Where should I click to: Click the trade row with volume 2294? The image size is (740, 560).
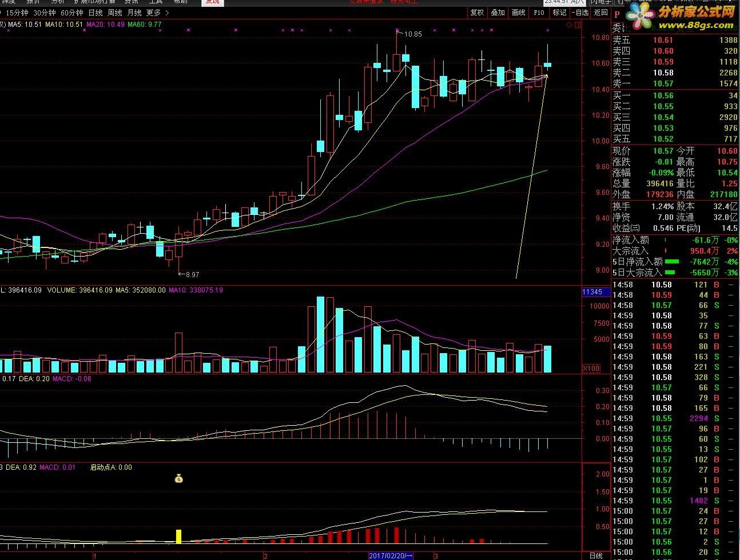pyautogui.click(x=675, y=418)
